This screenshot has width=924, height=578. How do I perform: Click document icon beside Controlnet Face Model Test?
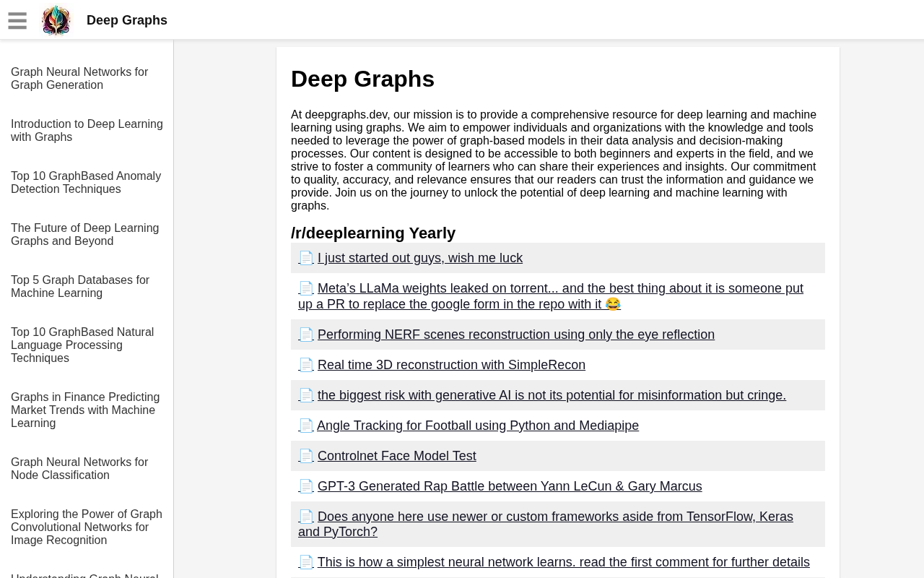(306, 456)
